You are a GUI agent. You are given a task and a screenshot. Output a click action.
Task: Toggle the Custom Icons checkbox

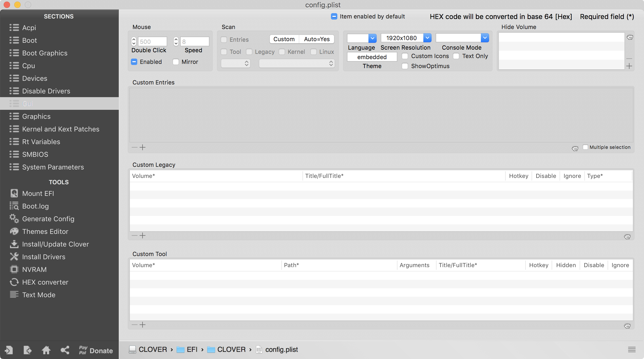tap(405, 56)
